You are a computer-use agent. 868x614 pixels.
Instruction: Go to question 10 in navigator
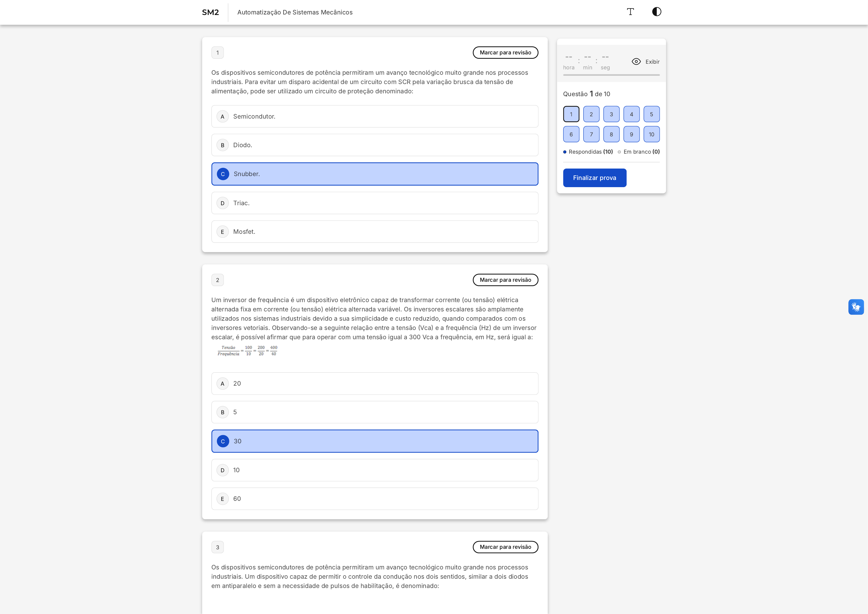pyautogui.click(x=651, y=134)
